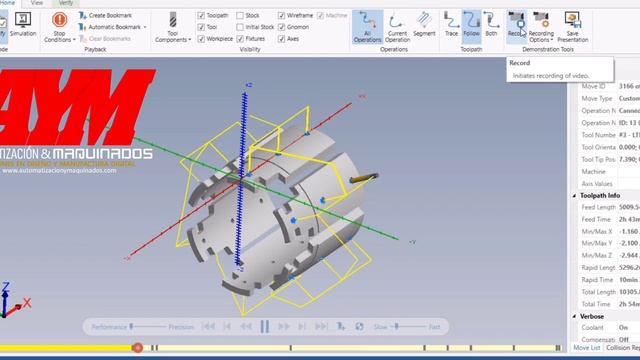The height and width of the screenshot is (360, 640).
Task: Toggle loop playback icon
Action: click(x=359, y=327)
